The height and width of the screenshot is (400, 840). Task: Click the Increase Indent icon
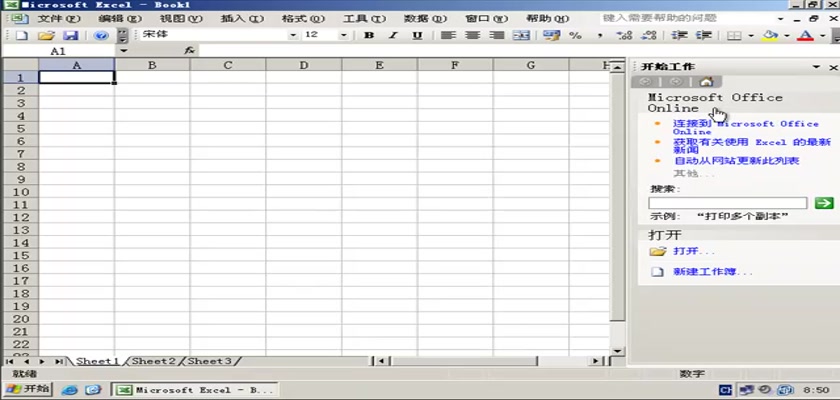click(703, 35)
